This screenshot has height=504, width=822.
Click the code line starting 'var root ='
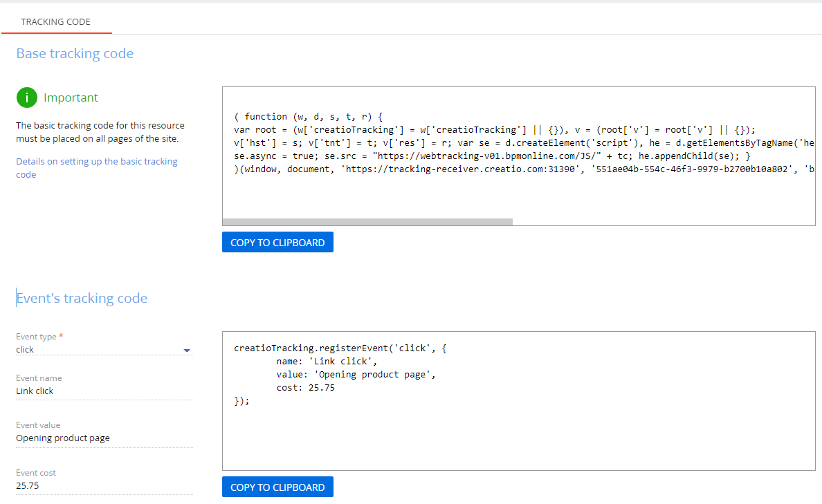494,129
